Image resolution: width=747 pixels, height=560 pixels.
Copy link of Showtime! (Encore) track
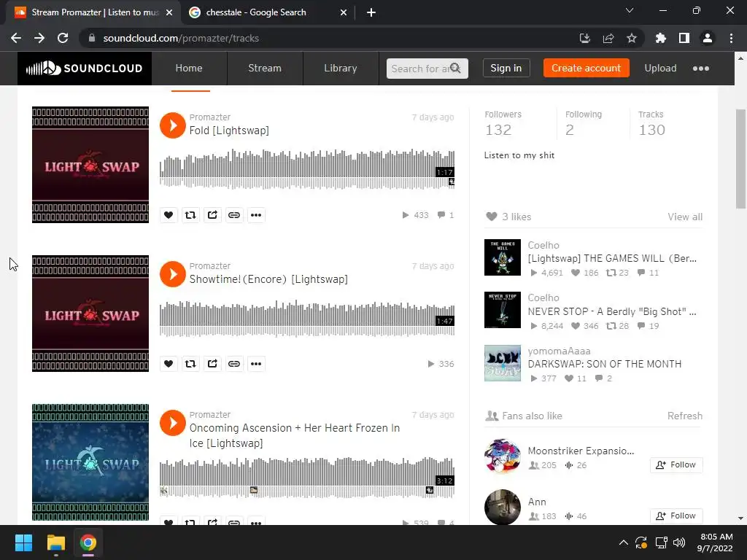tap(234, 364)
